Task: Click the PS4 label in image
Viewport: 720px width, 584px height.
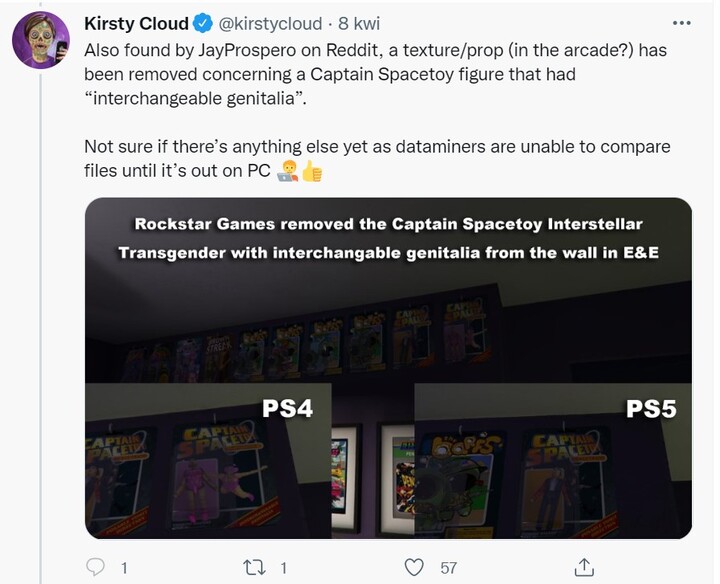Action: [287, 408]
